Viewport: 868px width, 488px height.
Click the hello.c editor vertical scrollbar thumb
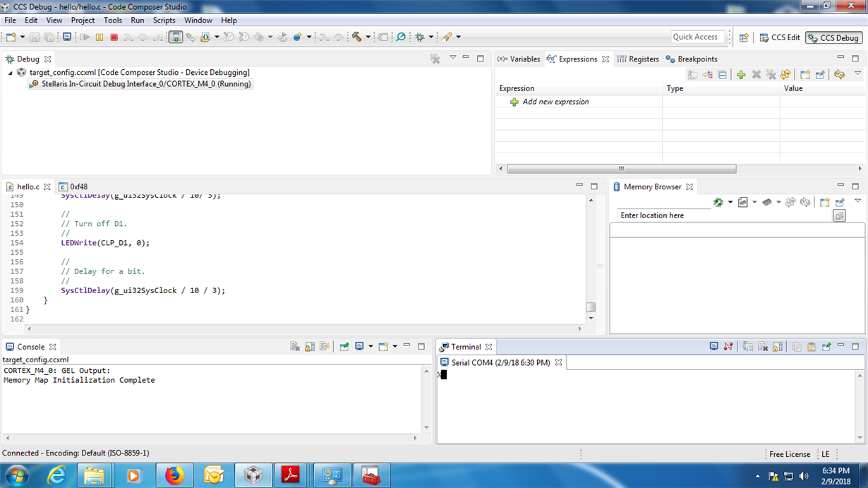tap(591, 307)
